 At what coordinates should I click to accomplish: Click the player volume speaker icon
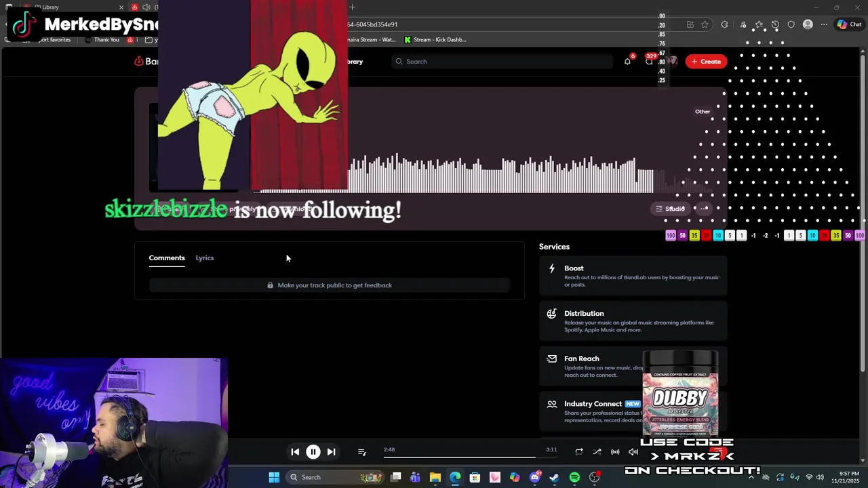pyautogui.click(x=633, y=452)
